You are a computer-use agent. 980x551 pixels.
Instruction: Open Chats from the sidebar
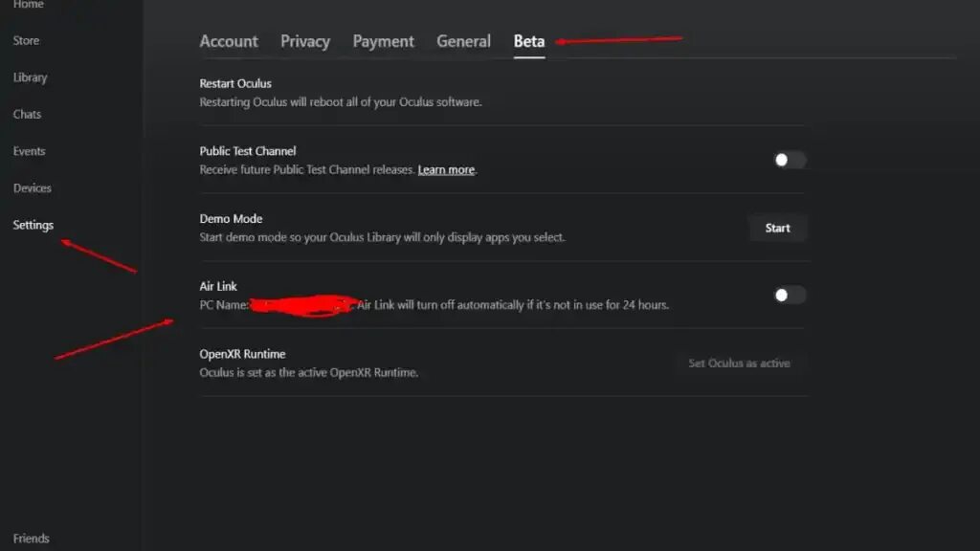coord(27,114)
